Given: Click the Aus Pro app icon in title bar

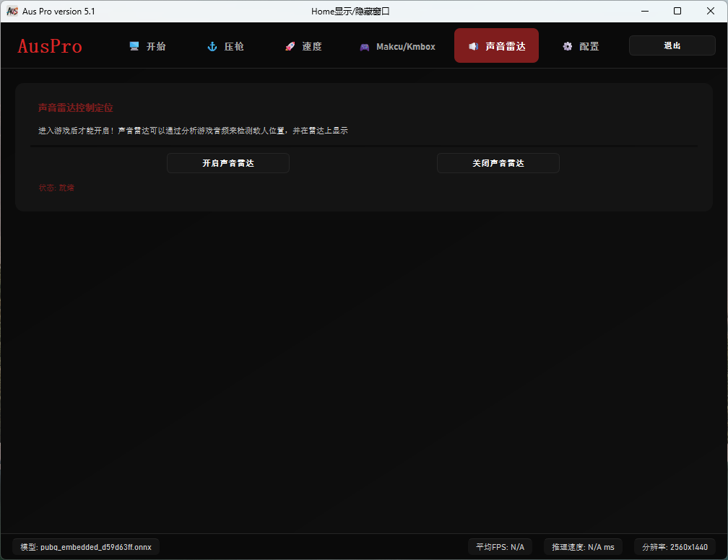Looking at the screenshot, I should tap(12, 12).
